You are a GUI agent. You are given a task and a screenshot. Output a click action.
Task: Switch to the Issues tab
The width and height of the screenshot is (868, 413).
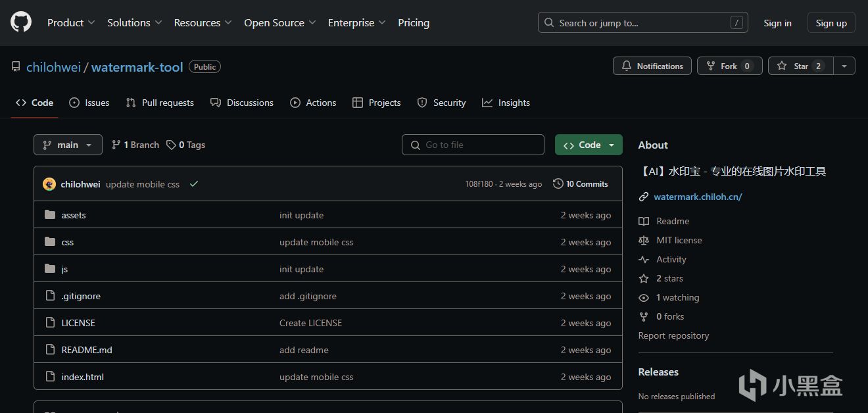pos(89,103)
